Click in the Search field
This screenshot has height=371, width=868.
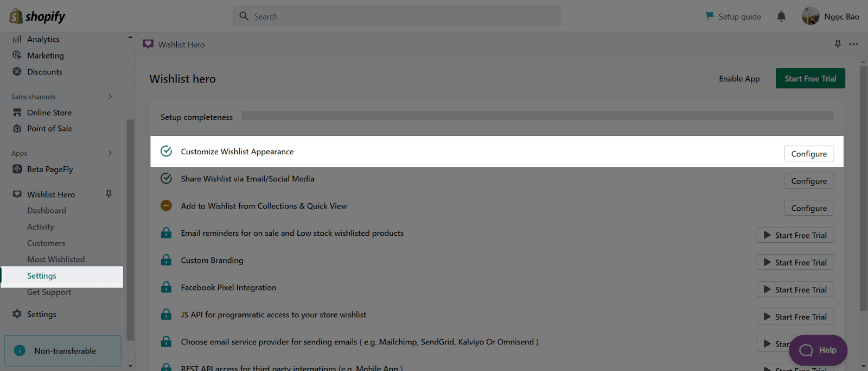[x=397, y=16]
